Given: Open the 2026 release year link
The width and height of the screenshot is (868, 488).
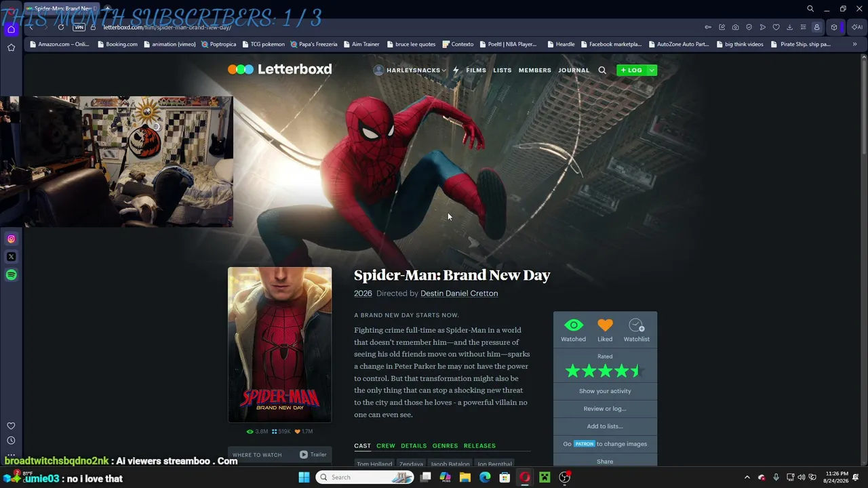Looking at the screenshot, I should (x=363, y=293).
